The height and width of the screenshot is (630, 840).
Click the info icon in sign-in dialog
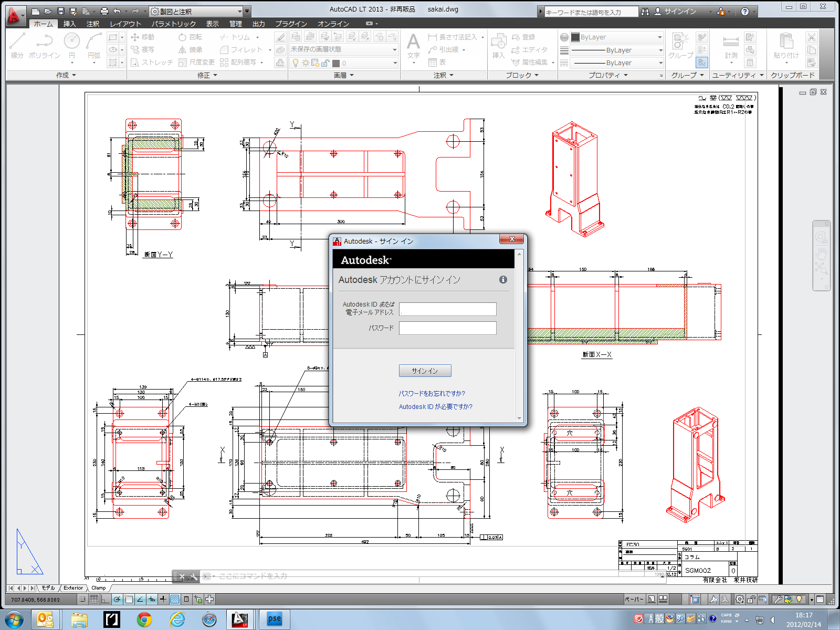tap(503, 280)
